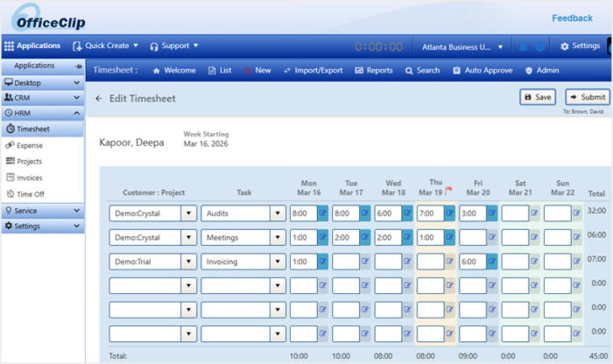Edit note for Invoicing Sunday entry
The width and height of the screenshot is (613, 364).
point(576,262)
